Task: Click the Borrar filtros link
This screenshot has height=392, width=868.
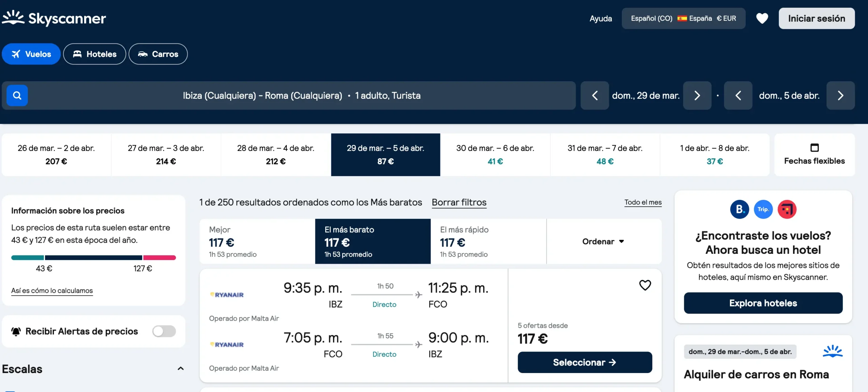Action: [x=459, y=202]
